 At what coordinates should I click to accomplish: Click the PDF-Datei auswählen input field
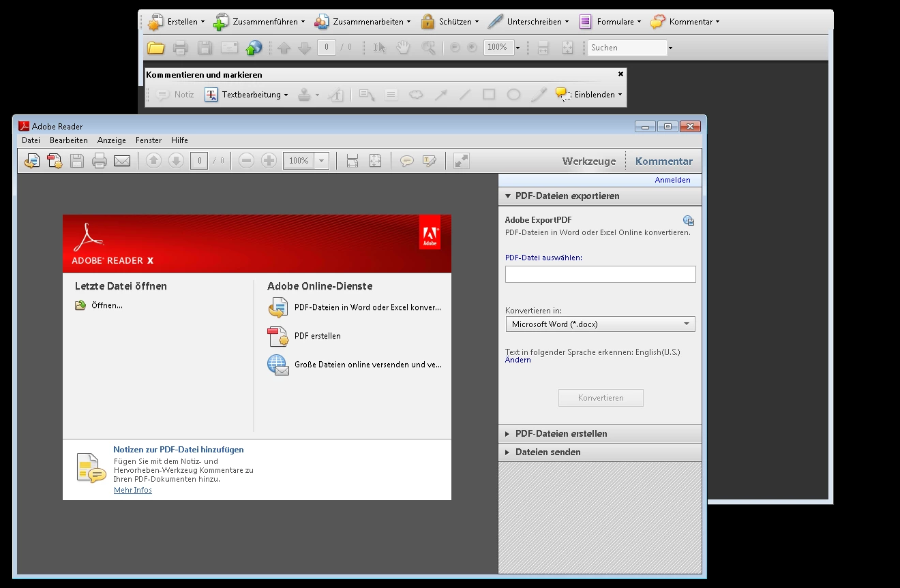click(601, 274)
